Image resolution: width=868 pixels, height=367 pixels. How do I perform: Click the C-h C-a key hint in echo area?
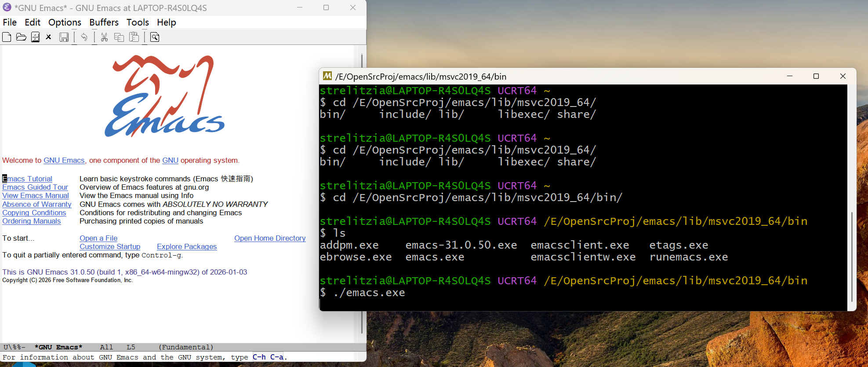pos(268,357)
